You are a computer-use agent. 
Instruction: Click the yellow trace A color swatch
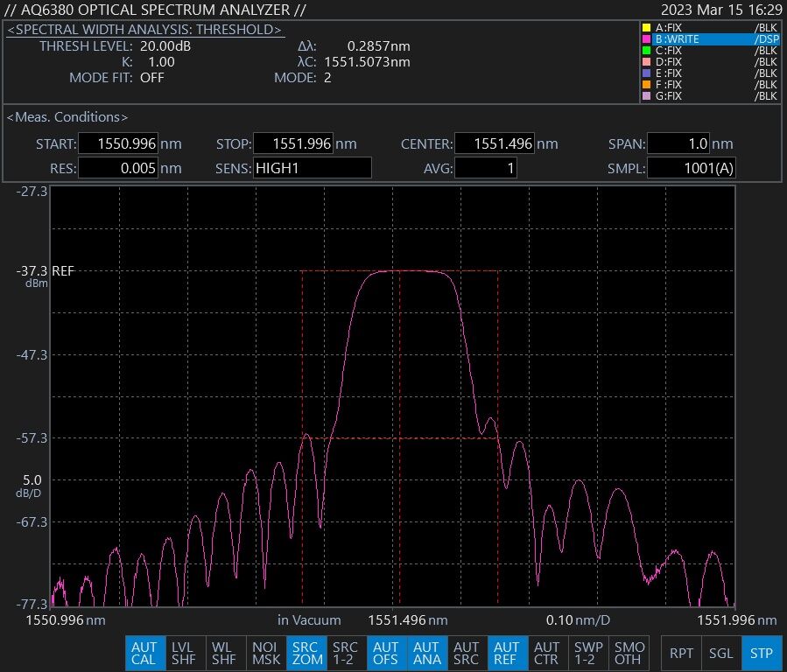(647, 28)
